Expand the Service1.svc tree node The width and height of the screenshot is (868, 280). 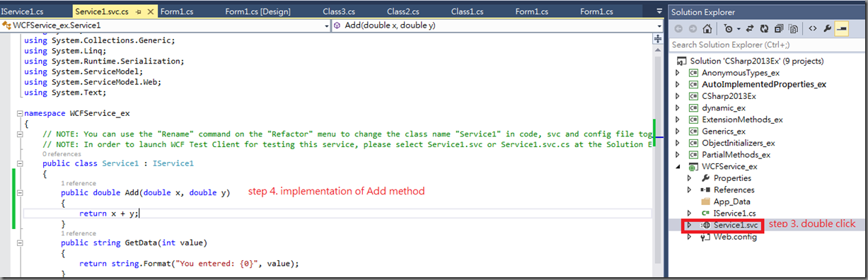[x=689, y=225]
